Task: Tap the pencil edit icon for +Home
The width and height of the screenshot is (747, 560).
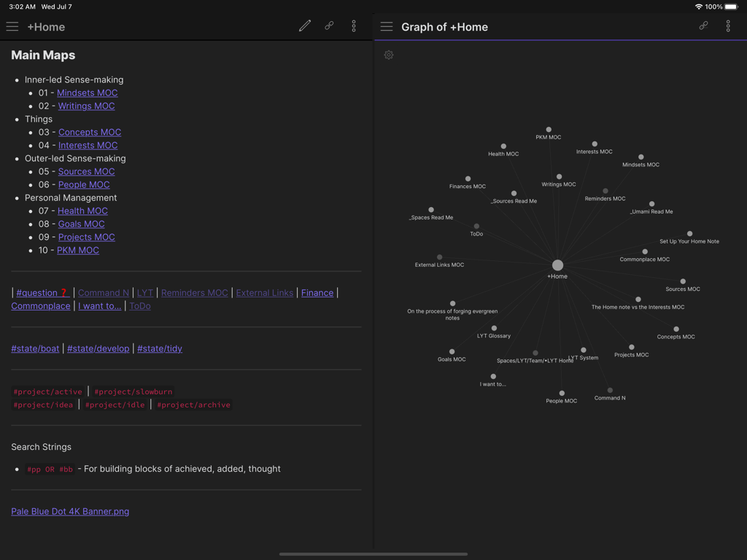Action: 305,26
